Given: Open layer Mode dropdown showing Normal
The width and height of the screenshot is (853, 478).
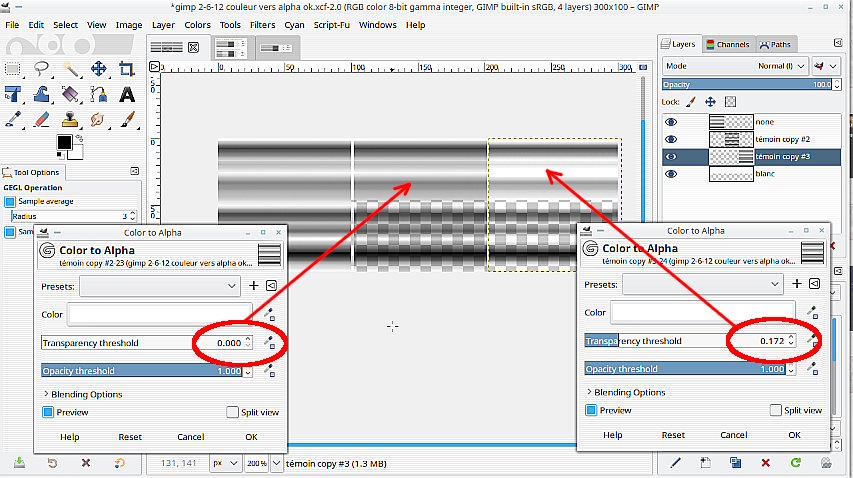Looking at the screenshot, I should click(735, 66).
